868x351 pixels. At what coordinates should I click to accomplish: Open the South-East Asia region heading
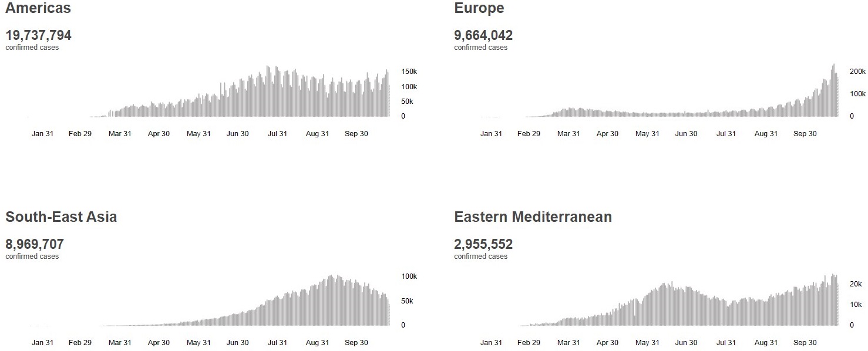click(x=61, y=217)
